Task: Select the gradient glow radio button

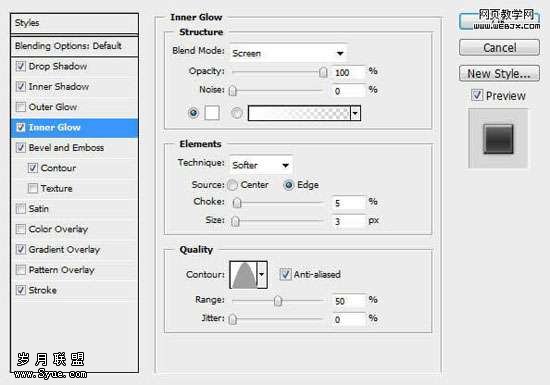Action: point(237,113)
